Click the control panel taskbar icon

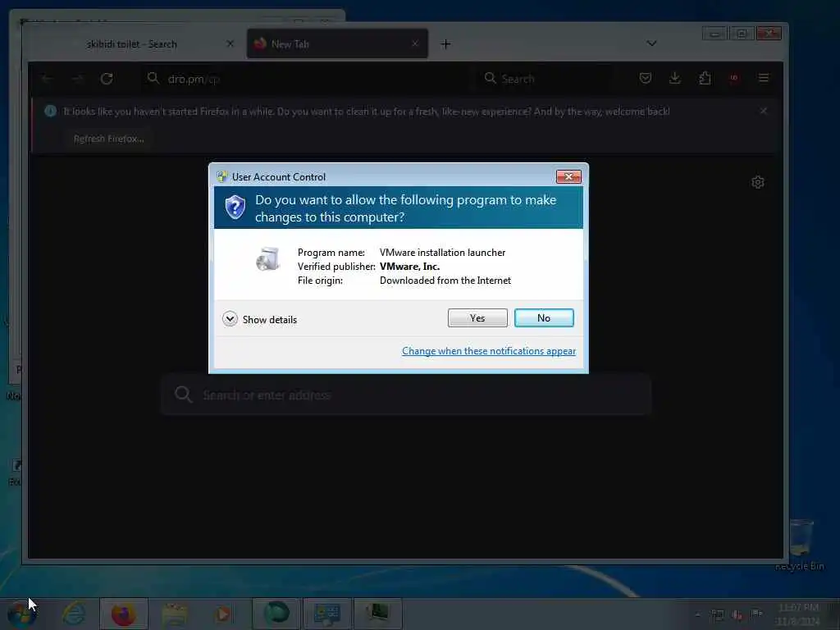pos(326,614)
